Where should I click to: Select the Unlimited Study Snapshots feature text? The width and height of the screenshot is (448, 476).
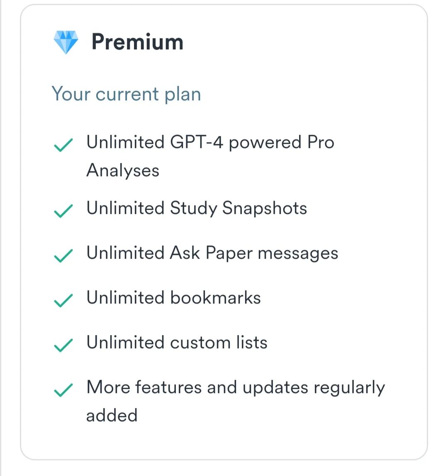coord(197,209)
